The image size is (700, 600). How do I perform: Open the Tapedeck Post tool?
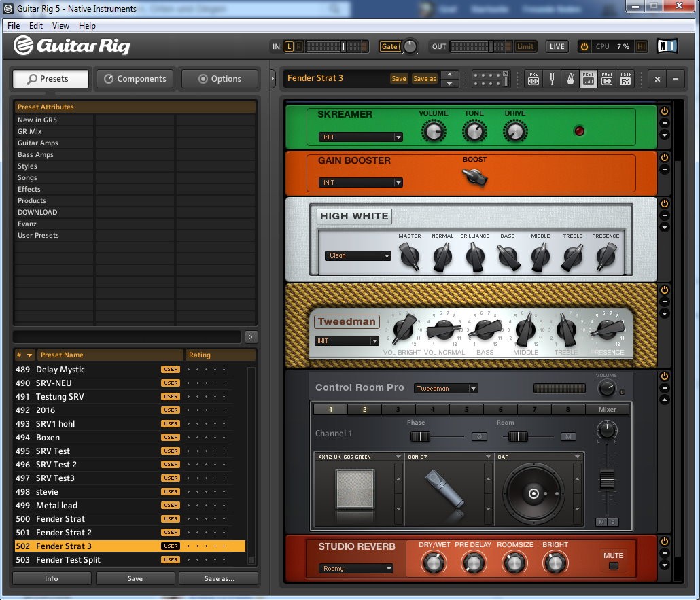(x=607, y=79)
